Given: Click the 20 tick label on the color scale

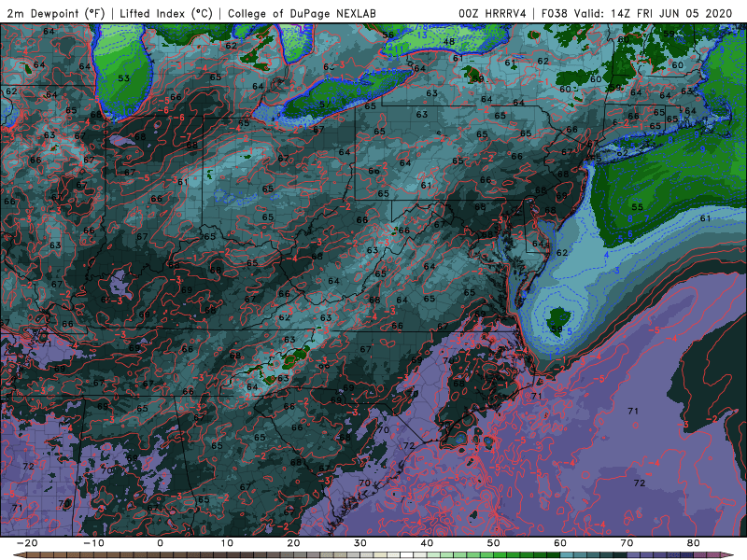Looking at the screenshot, I should tap(293, 543).
